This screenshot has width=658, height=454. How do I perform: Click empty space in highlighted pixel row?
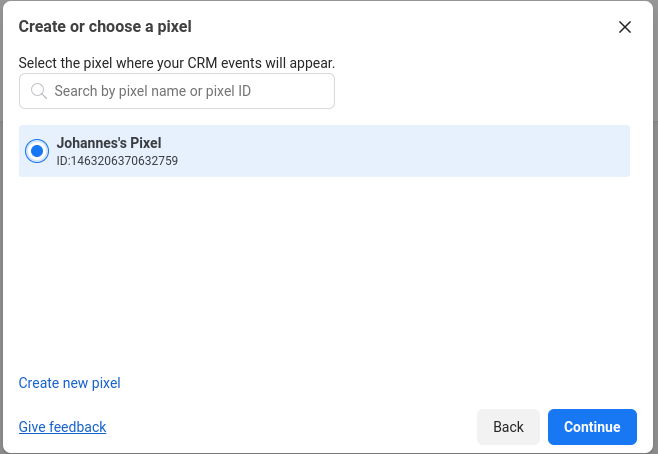coord(399,151)
